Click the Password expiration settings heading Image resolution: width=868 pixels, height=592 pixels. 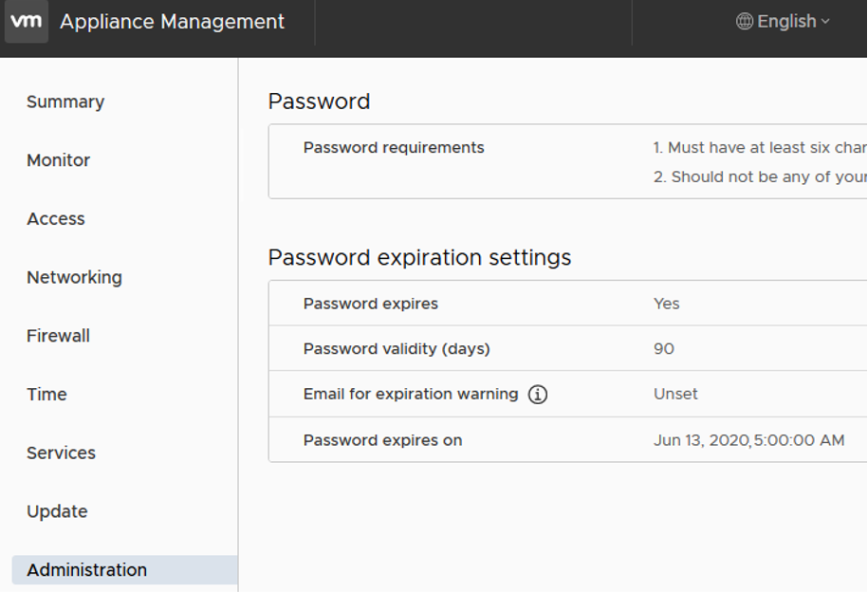[420, 257]
